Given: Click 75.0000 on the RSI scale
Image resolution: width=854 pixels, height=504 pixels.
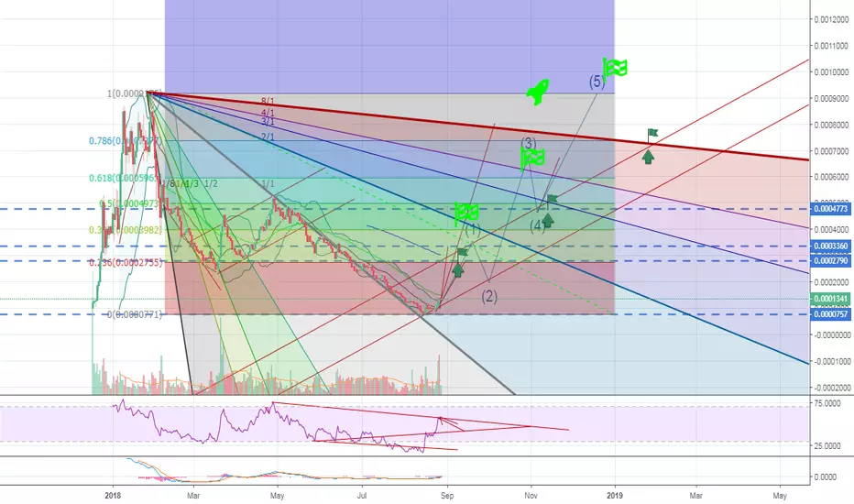Looking at the screenshot, I should [827, 403].
